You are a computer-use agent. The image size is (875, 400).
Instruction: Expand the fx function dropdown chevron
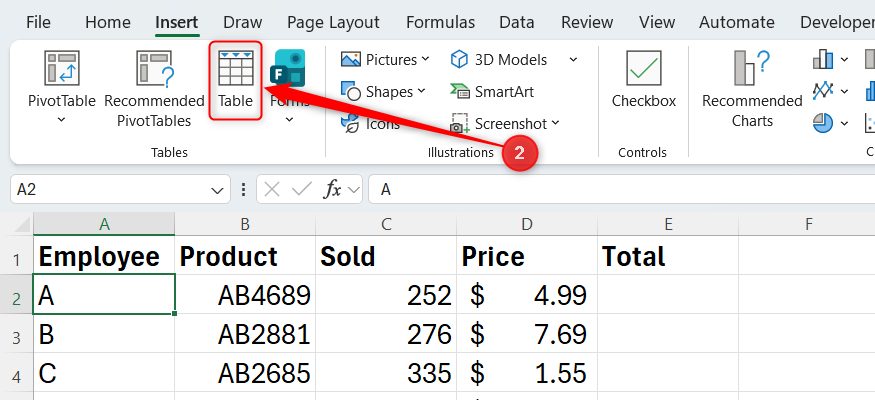[x=354, y=190]
